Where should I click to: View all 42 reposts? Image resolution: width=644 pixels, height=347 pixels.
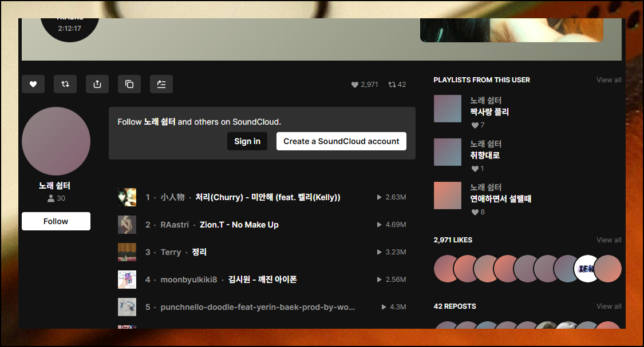(x=609, y=306)
